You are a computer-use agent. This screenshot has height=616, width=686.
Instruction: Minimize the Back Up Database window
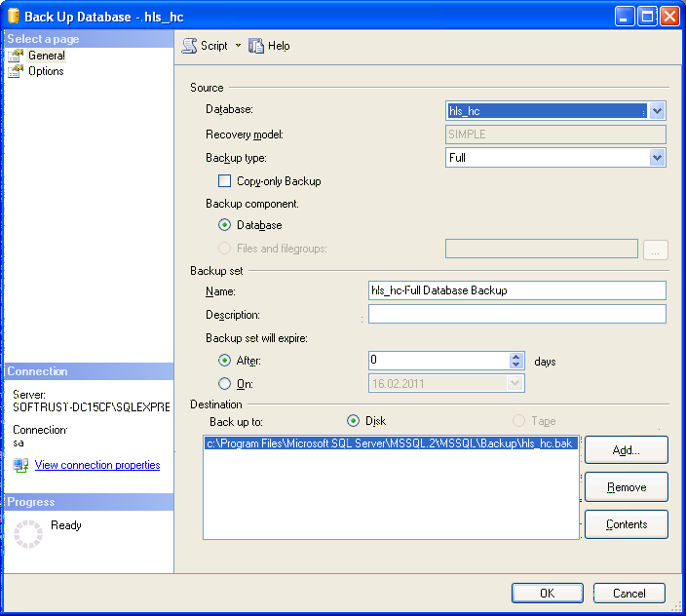625,17
